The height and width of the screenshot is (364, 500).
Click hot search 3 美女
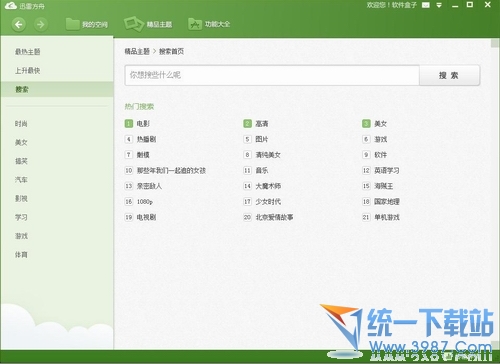pos(375,124)
